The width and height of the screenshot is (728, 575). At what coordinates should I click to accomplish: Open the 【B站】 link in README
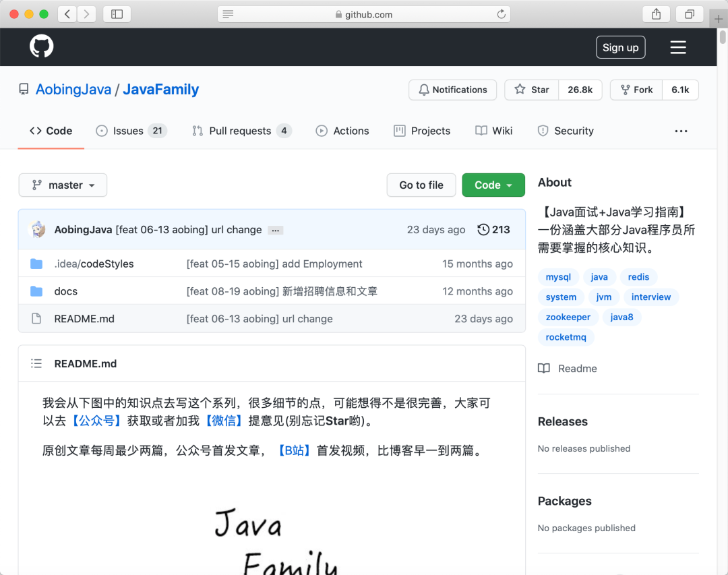pos(294,450)
